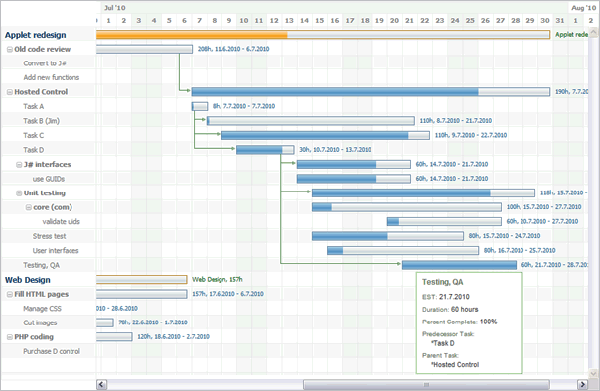Click the PHP coding 120h Gantt bar
The image size is (600, 391).
pos(114,337)
